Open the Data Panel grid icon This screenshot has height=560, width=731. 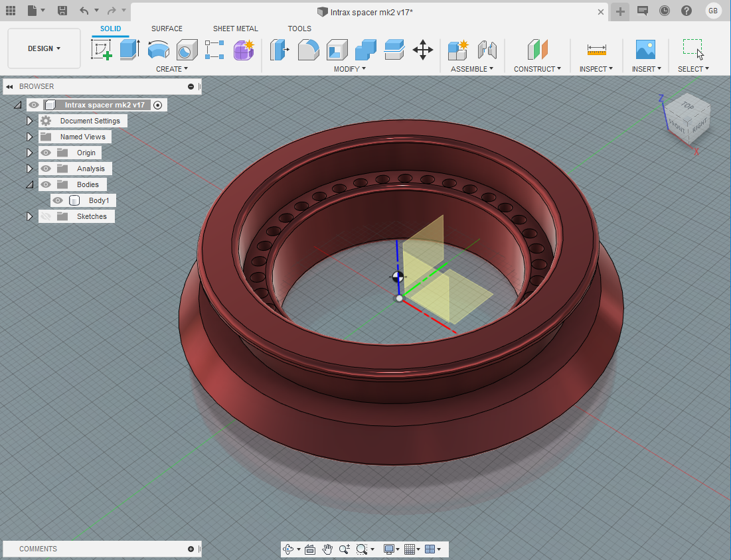[10, 10]
